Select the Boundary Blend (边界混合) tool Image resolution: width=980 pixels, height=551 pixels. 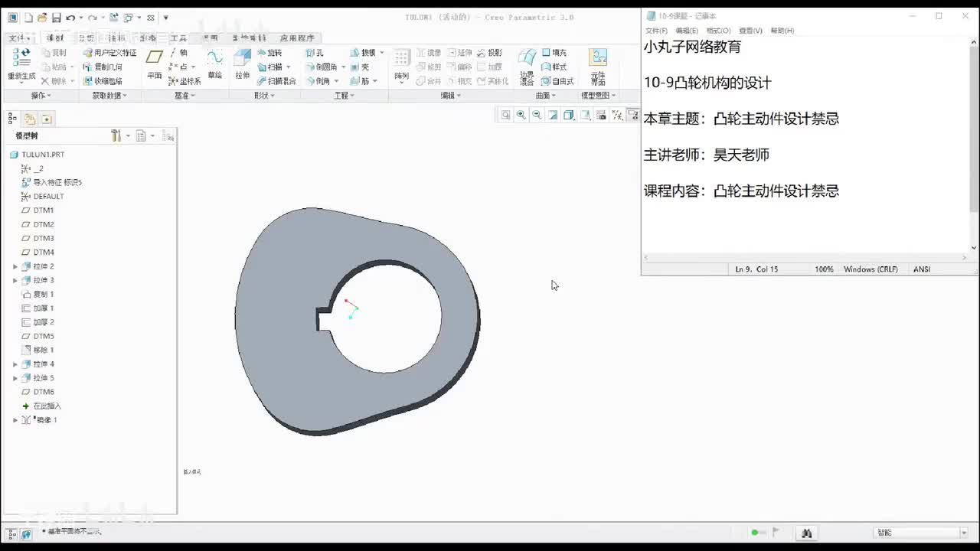click(x=527, y=67)
